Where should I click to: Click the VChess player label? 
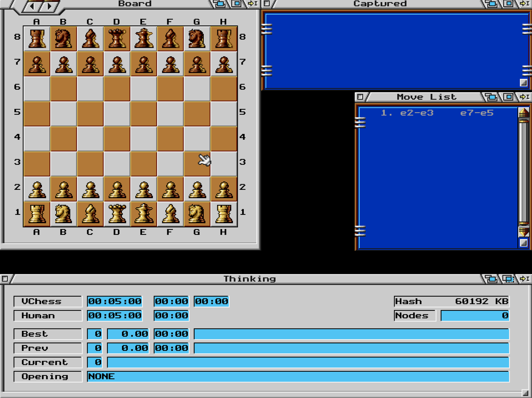pos(48,301)
